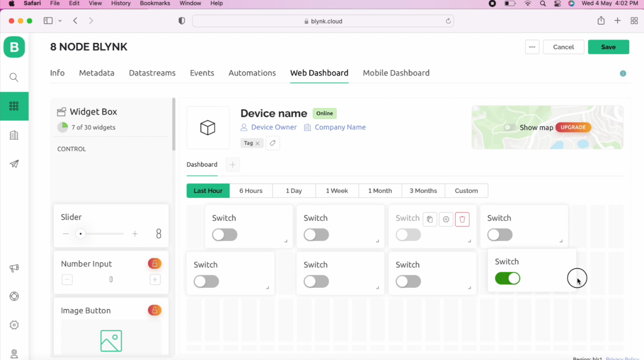
Task: Click the Save button
Action: click(x=608, y=47)
